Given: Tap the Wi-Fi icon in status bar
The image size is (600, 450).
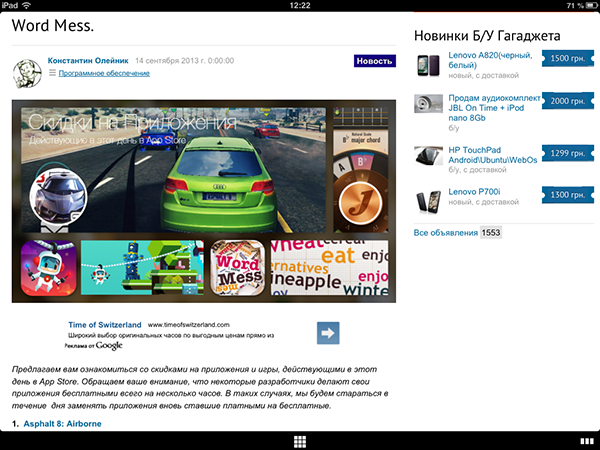Looking at the screenshot, I should click(x=26, y=5).
